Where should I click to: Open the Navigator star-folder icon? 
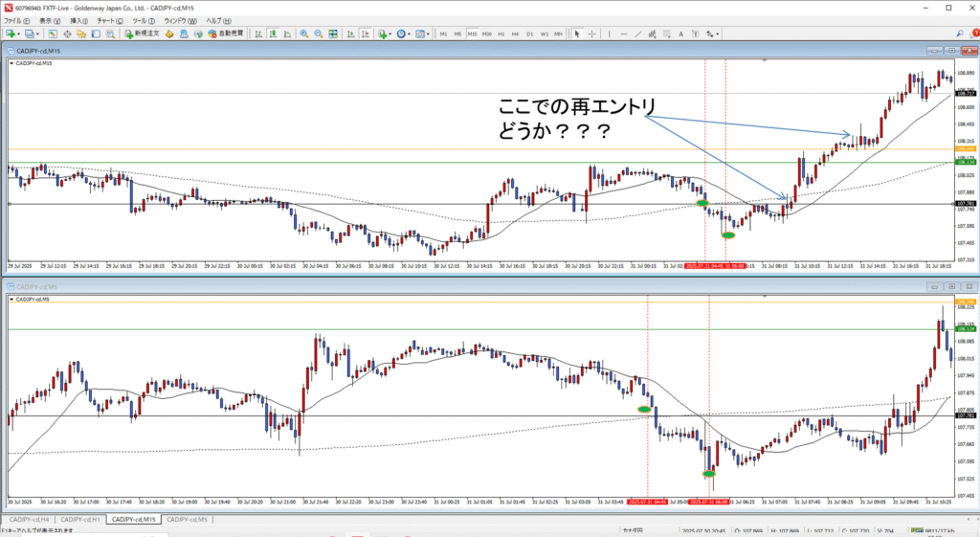click(x=81, y=34)
